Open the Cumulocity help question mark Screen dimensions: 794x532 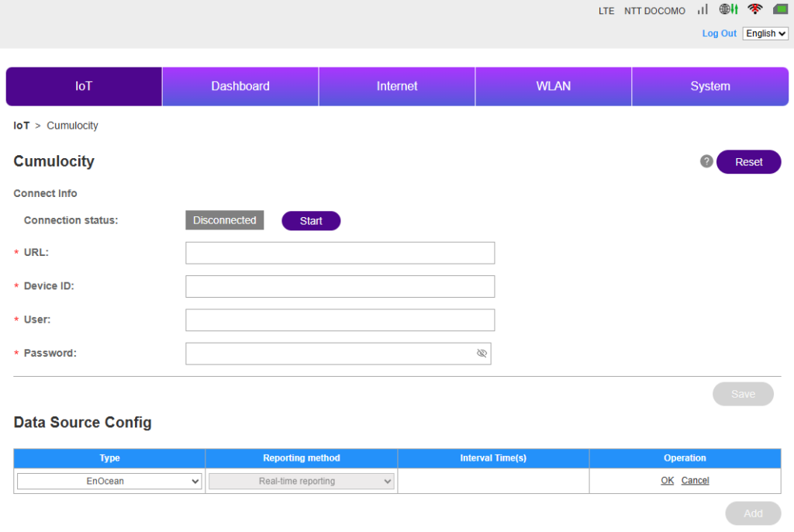pos(706,161)
